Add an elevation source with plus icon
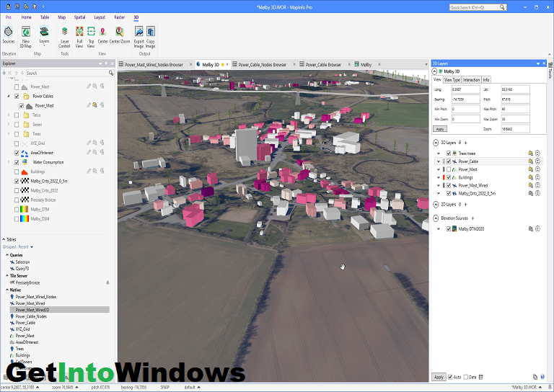 (x=472, y=218)
